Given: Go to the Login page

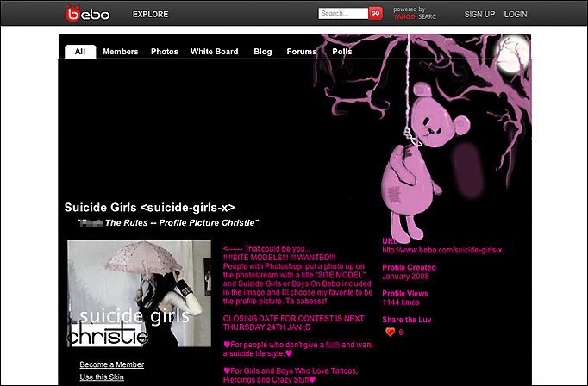Looking at the screenshot, I should tap(516, 15).
